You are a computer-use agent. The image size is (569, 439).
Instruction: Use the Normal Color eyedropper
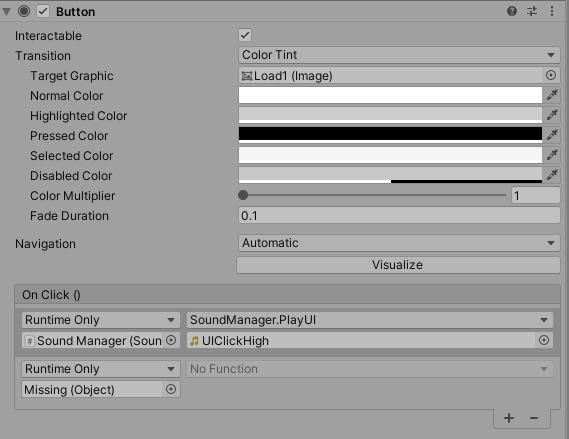point(552,95)
